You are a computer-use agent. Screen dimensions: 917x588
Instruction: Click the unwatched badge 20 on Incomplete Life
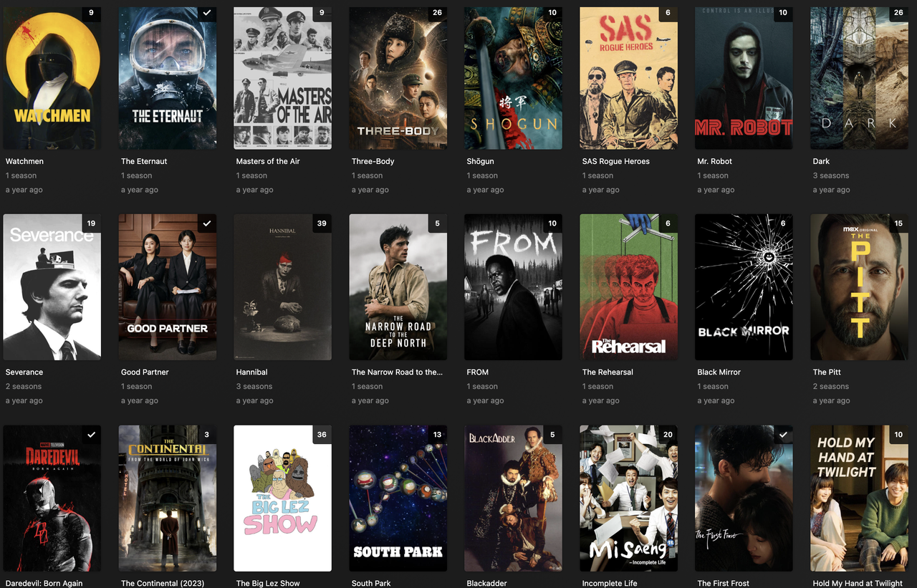pyautogui.click(x=668, y=435)
